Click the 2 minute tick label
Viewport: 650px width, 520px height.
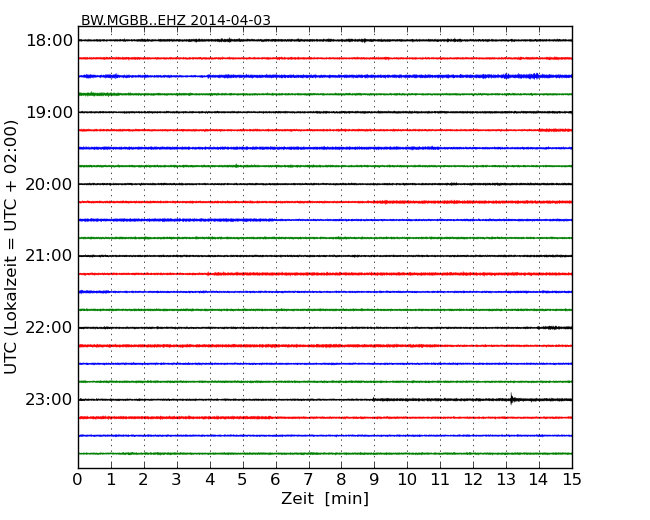point(144,479)
